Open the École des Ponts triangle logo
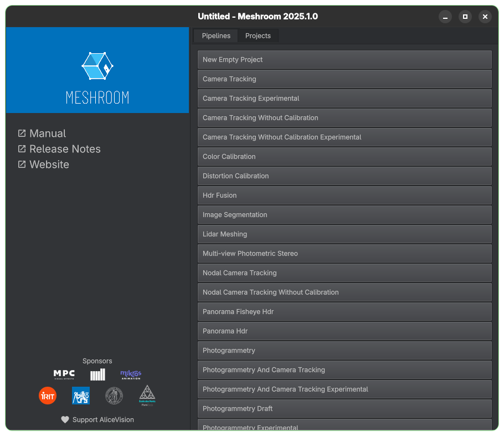The image size is (504, 436). 147,396
